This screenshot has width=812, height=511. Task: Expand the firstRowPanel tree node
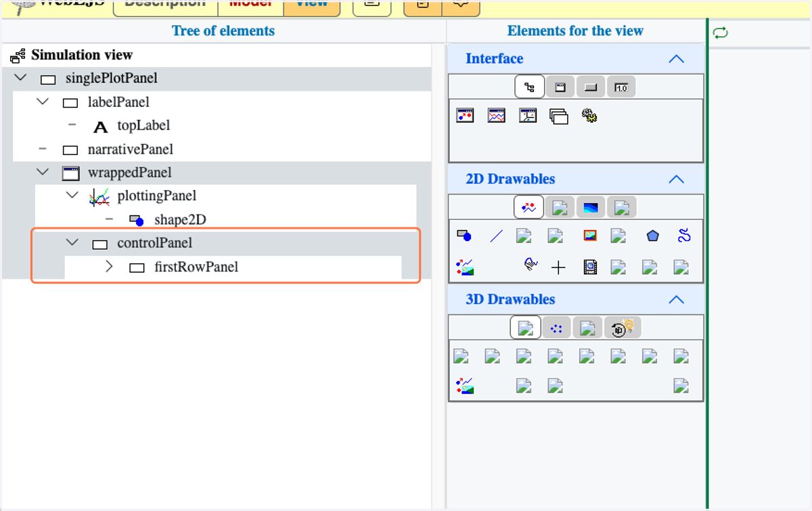[x=110, y=267]
